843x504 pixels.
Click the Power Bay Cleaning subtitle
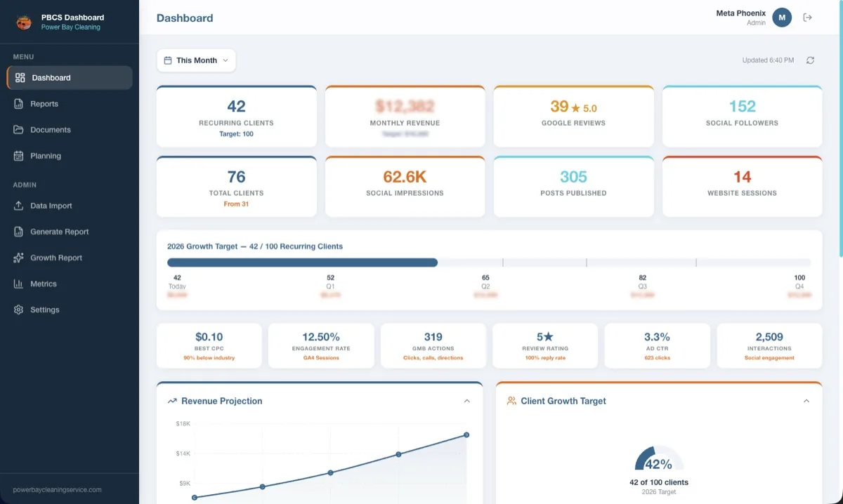point(71,27)
